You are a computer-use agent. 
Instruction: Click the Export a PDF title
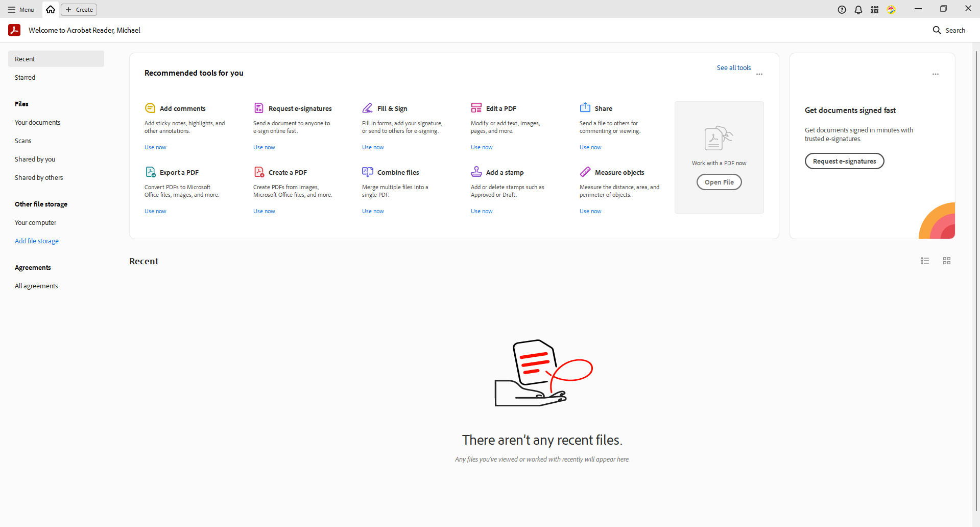click(x=179, y=172)
